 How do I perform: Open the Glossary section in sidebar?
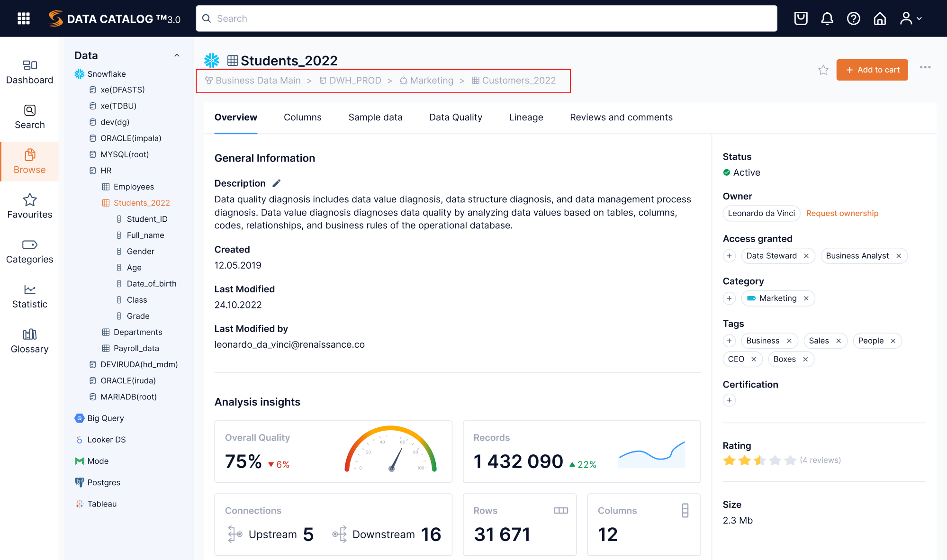[29, 340]
